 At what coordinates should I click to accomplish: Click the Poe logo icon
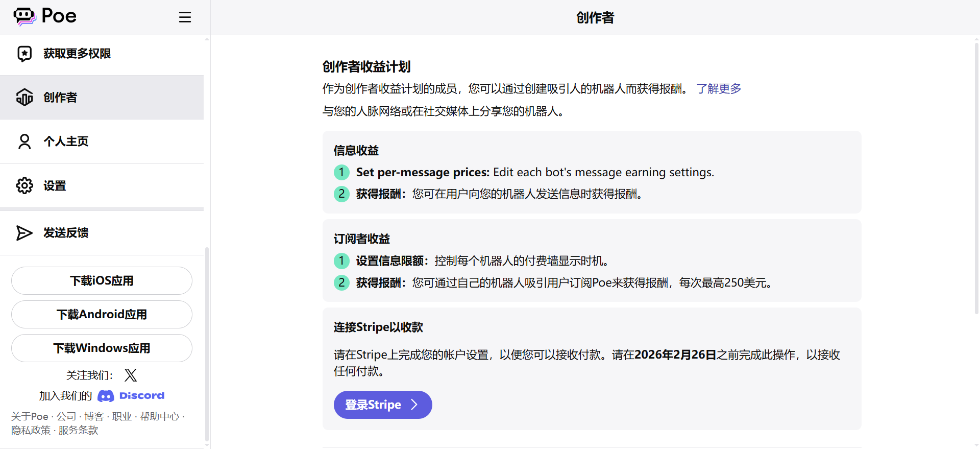(24, 16)
